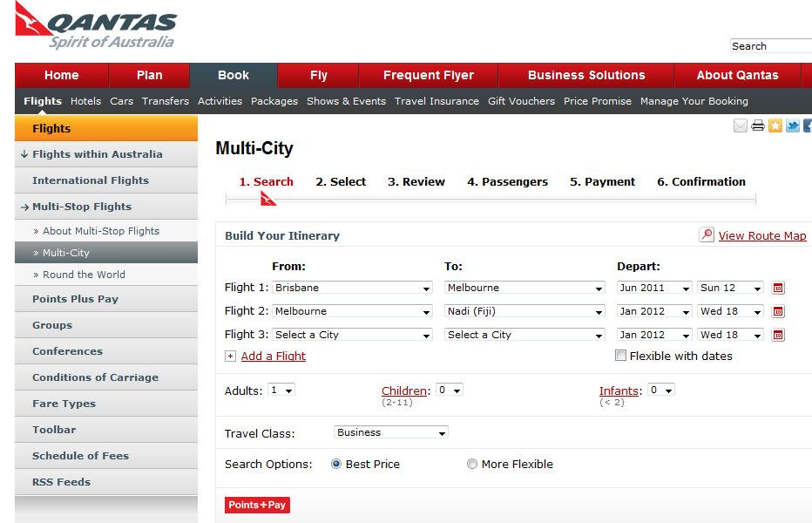Click the 2. Select progress step
Screen dimensions: 812x523
(x=341, y=182)
